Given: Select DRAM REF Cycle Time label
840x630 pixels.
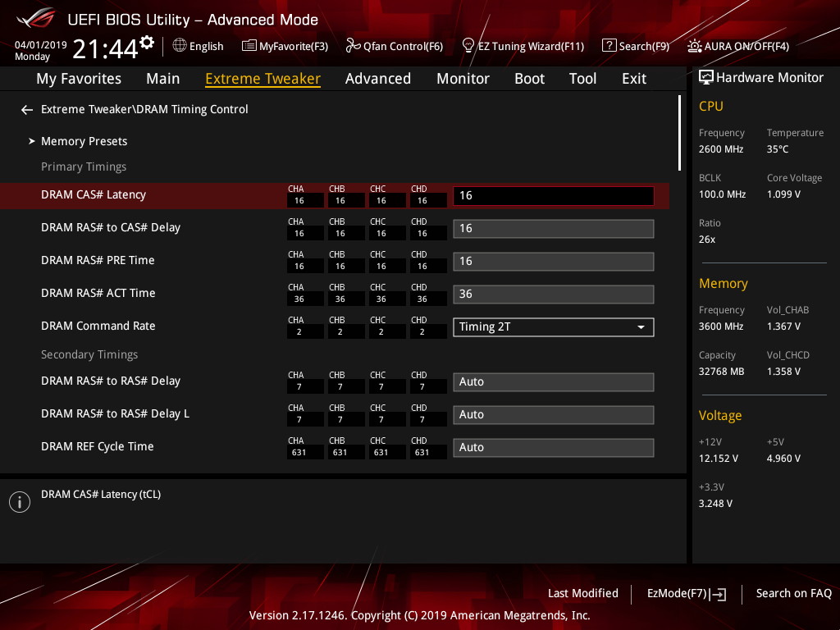Looking at the screenshot, I should tap(98, 446).
